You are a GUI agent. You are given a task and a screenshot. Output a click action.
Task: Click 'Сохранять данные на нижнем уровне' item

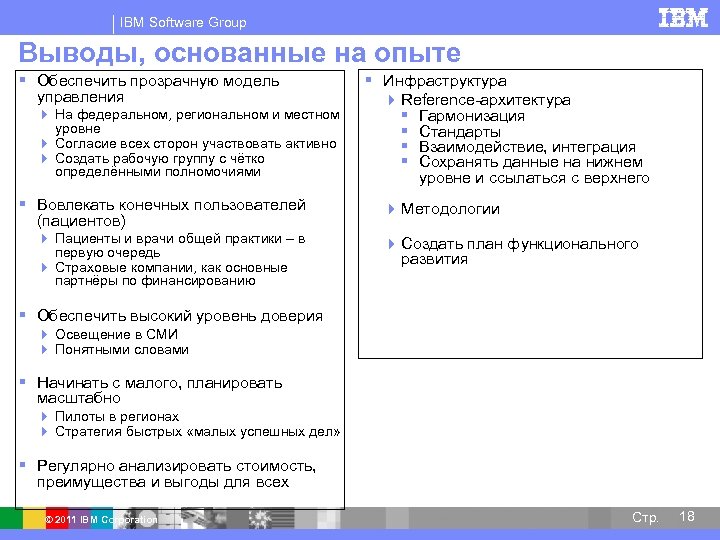534,170
